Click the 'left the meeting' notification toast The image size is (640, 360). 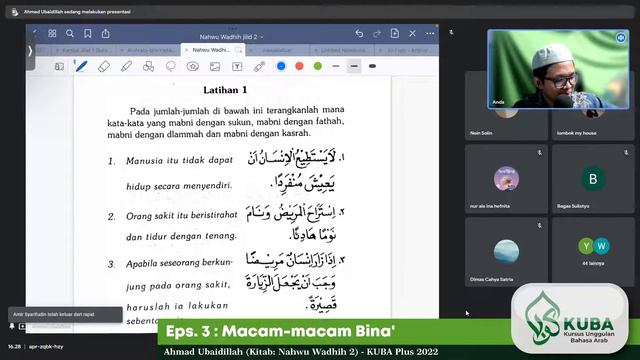(65, 314)
